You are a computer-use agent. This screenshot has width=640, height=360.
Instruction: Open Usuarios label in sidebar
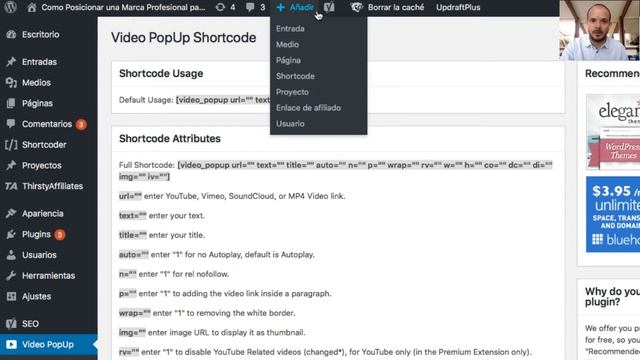pos(39,255)
